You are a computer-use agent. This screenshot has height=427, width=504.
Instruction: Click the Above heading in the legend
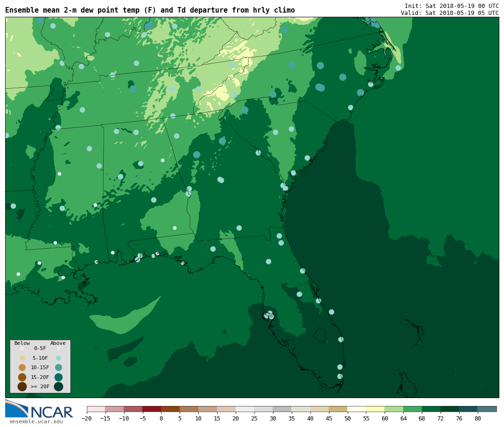click(58, 343)
